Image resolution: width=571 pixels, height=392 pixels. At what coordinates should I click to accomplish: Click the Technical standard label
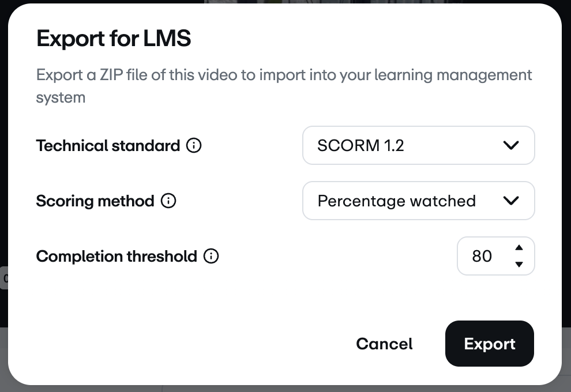(108, 146)
